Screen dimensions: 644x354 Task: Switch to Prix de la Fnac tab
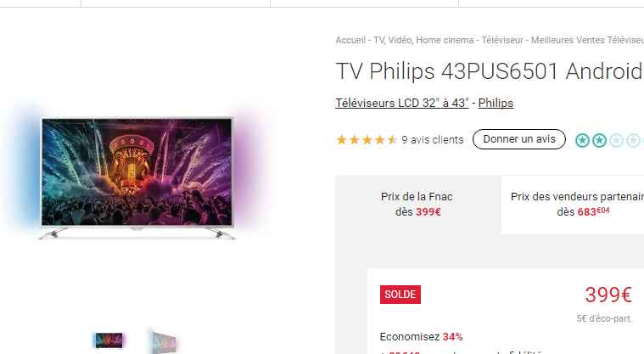[x=417, y=205]
